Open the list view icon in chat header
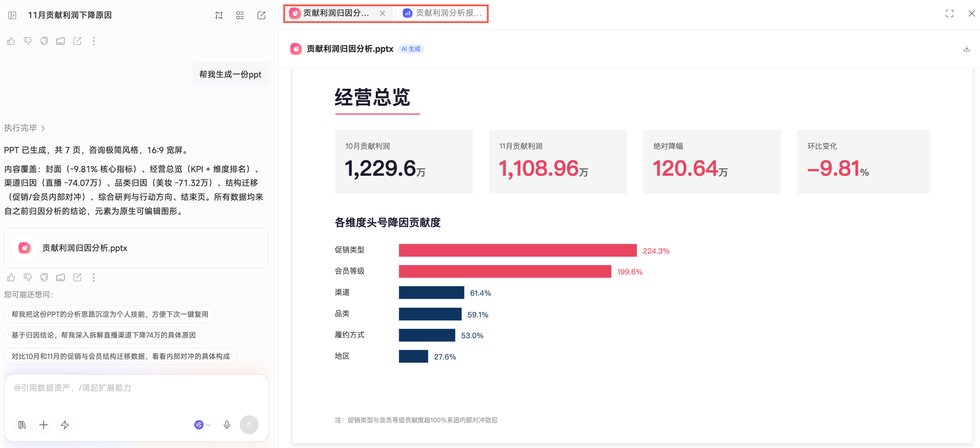The width and height of the screenshot is (980, 448). coord(240,15)
